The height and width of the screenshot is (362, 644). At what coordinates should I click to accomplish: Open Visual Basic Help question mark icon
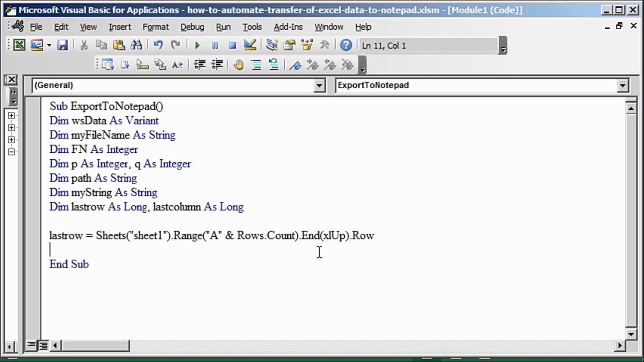(346, 45)
